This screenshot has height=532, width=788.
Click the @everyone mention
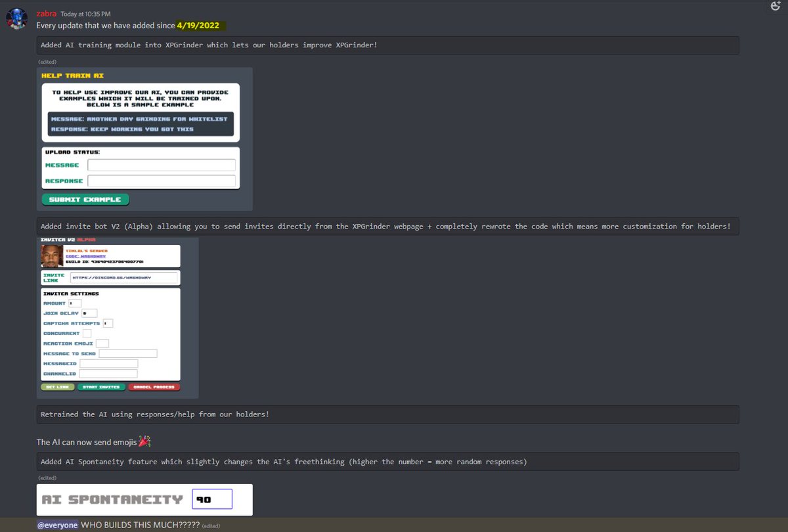58,525
